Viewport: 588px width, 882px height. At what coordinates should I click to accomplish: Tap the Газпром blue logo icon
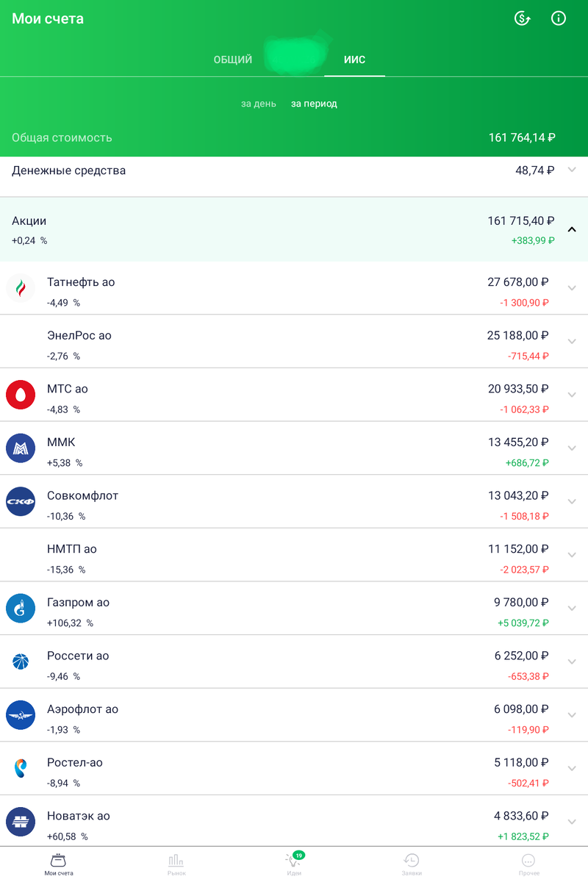(21, 608)
